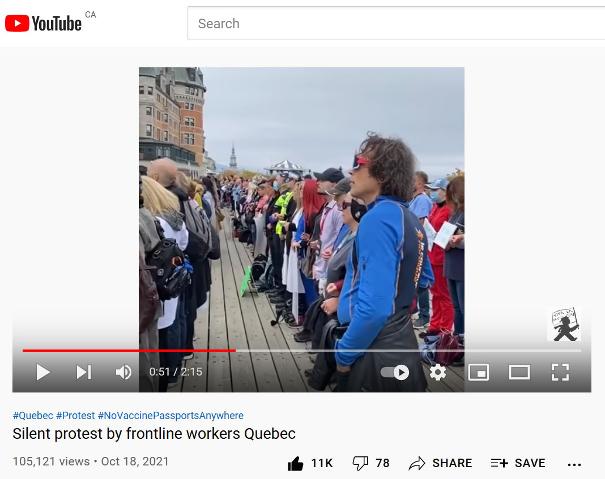Skip to the next video

pyautogui.click(x=84, y=372)
